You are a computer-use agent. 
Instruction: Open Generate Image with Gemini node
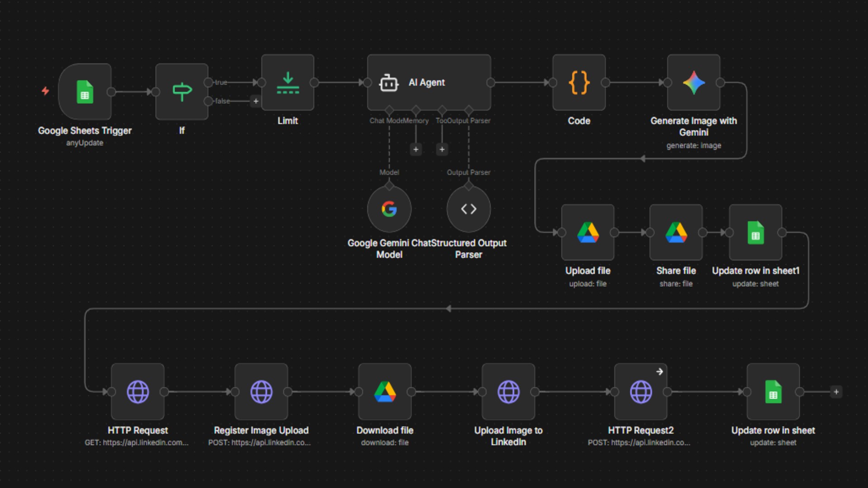[693, 83]
